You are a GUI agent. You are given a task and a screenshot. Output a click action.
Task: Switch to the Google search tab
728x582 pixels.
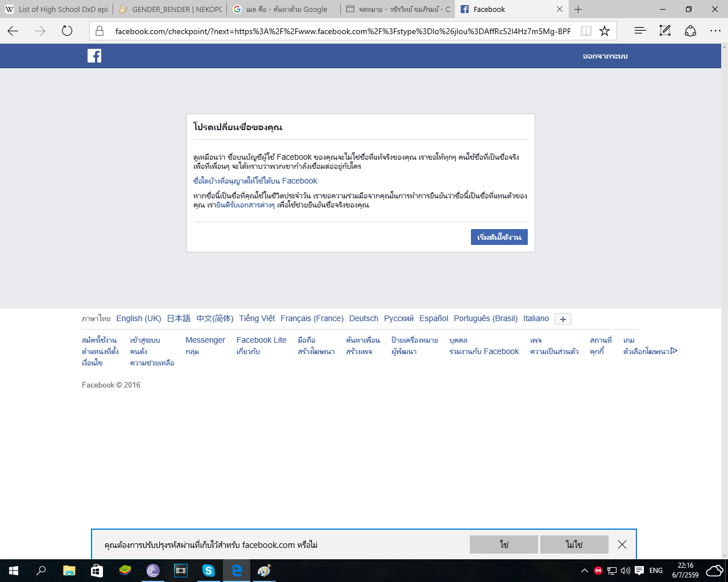284,9
